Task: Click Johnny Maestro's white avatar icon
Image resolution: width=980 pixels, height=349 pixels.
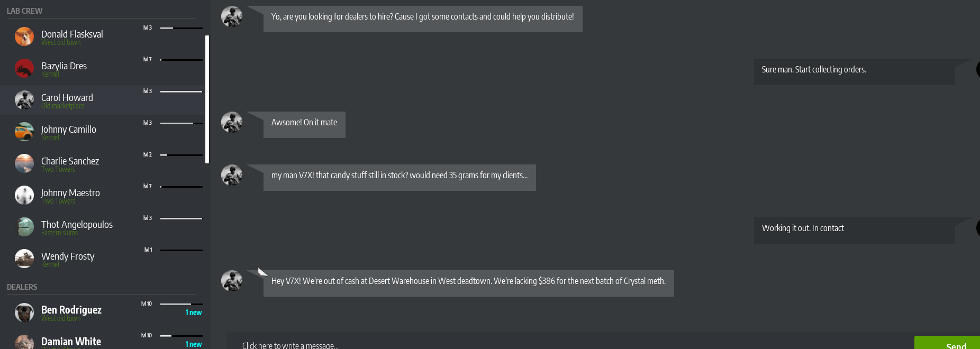Action: (24, 195)
